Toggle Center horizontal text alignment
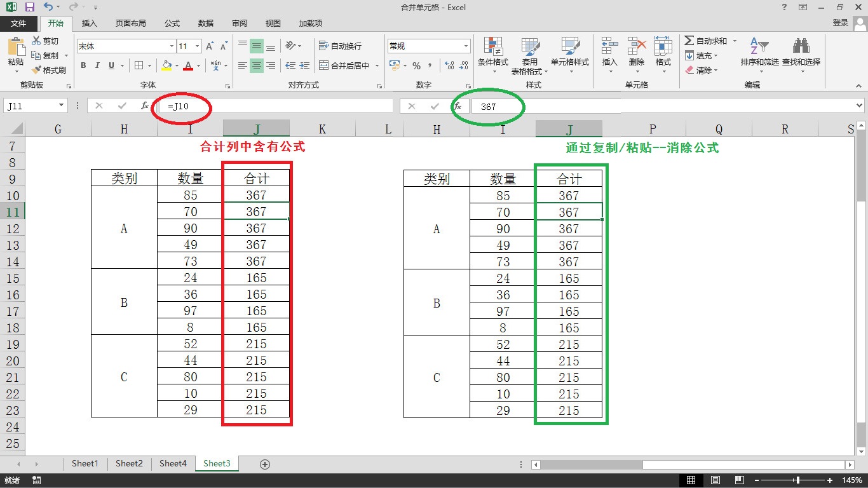 (257, 65)
